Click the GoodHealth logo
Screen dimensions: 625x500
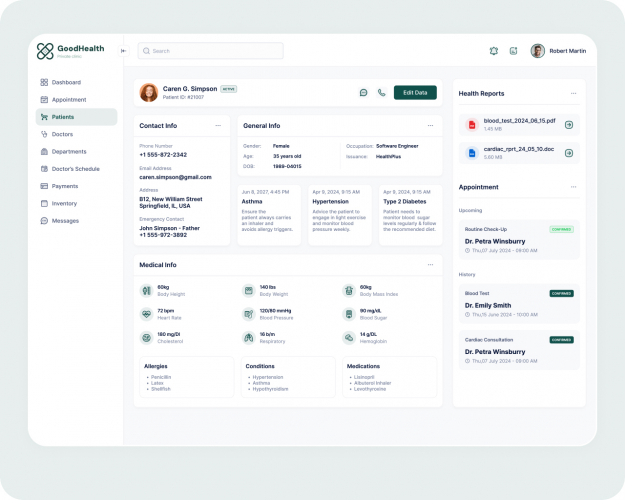(70, 51)
